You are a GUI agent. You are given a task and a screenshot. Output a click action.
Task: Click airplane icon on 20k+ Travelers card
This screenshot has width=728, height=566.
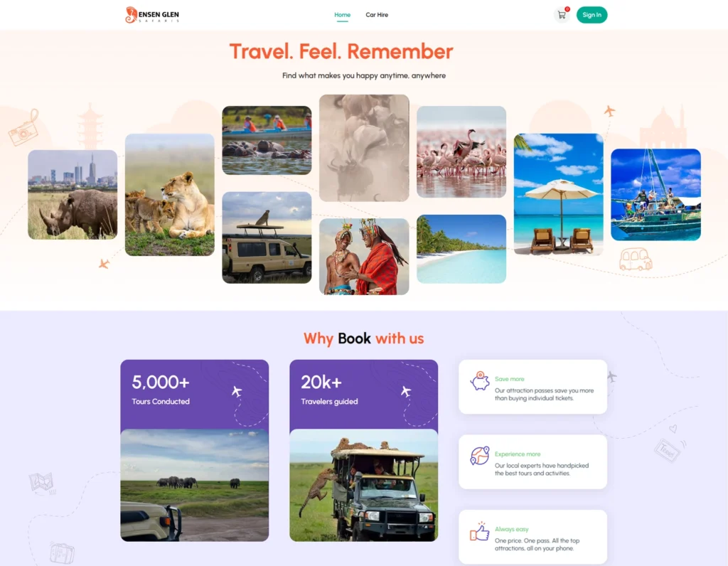(406, 391)
